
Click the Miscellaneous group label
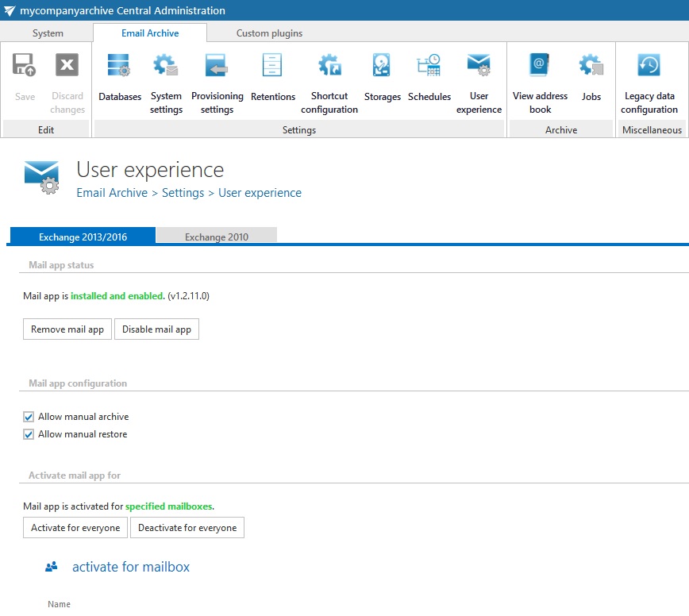point(652,130)
